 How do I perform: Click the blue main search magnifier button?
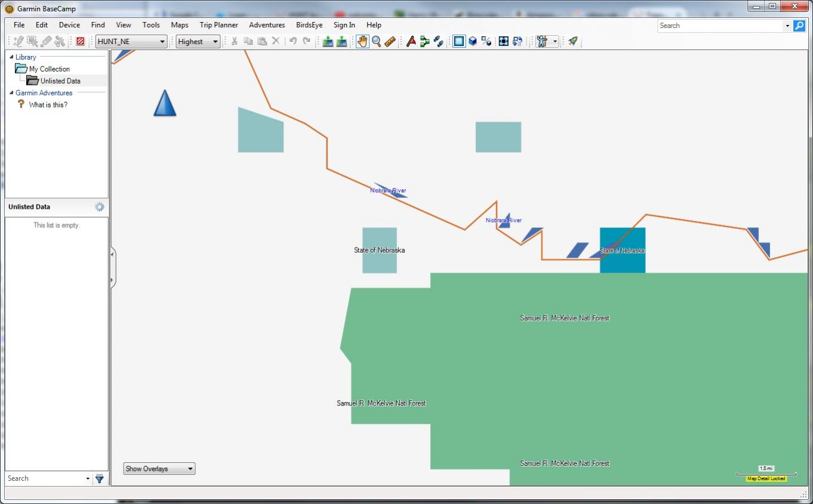pyautogui.click(x=799, y=26)
